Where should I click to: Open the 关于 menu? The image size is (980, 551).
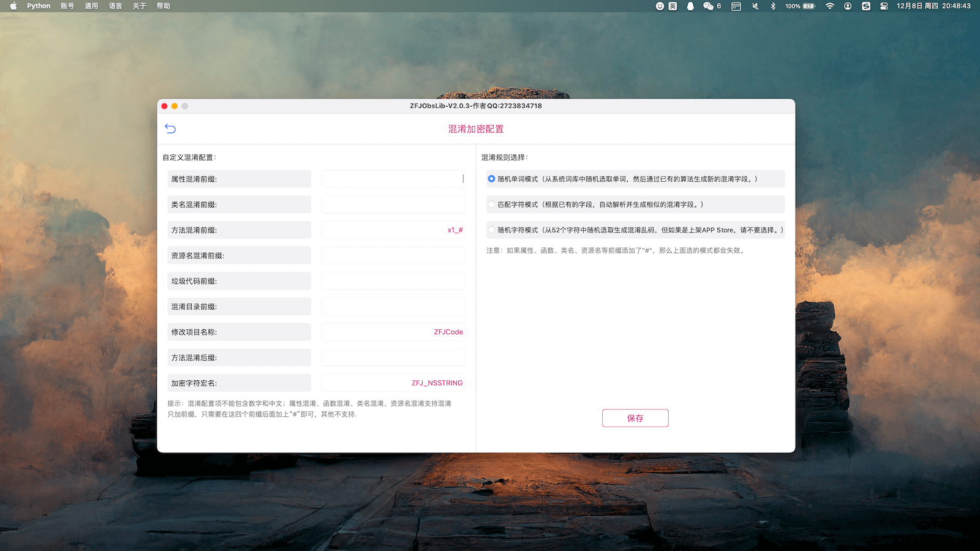pos(139,6)
